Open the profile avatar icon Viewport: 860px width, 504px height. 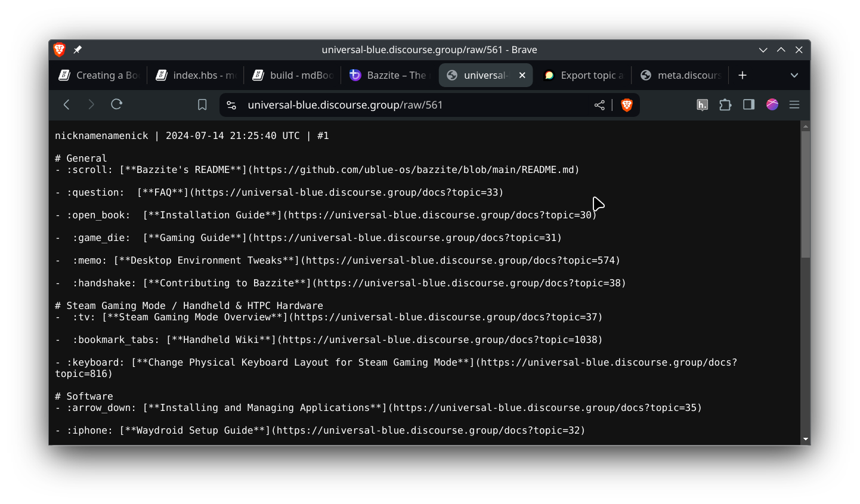[772, 104]
